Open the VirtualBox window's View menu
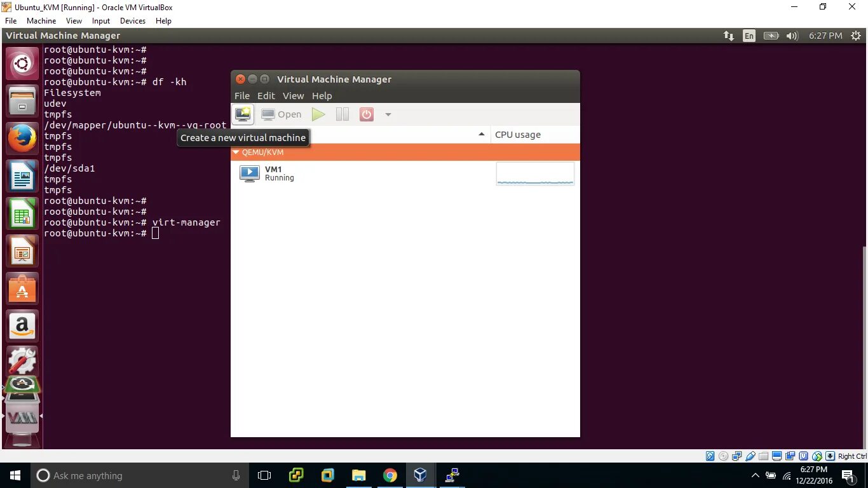The image size is (868, 488). (x=74, y=21)
